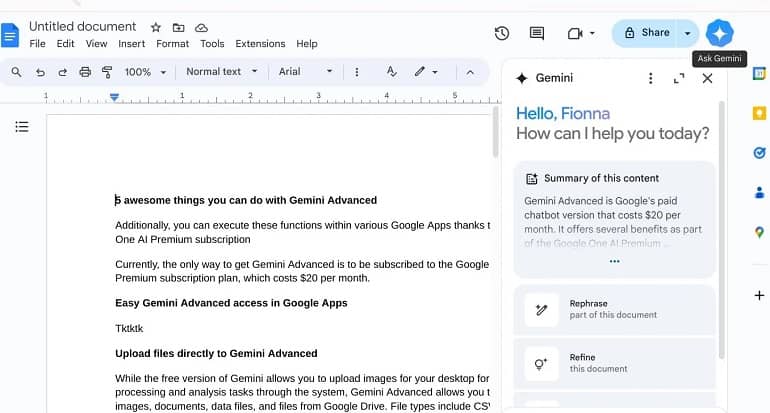This screenshot has width=770, height=413.
Task: Open the Normal text style dropdown
Action: coord(221,72)
